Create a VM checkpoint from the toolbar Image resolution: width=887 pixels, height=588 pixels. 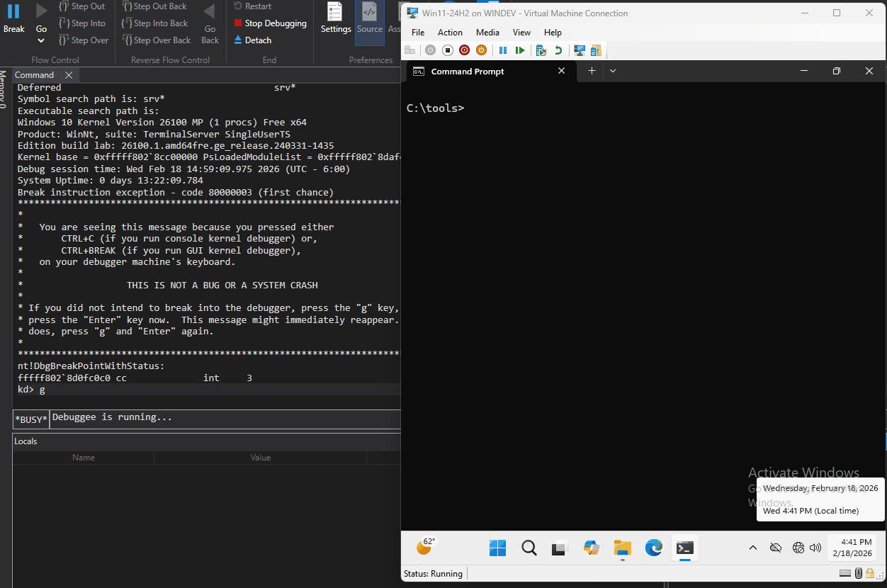pos(541,50)
